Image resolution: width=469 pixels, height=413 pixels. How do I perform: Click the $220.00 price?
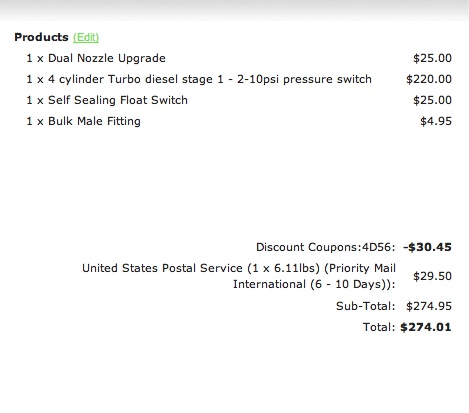[429, 79]
